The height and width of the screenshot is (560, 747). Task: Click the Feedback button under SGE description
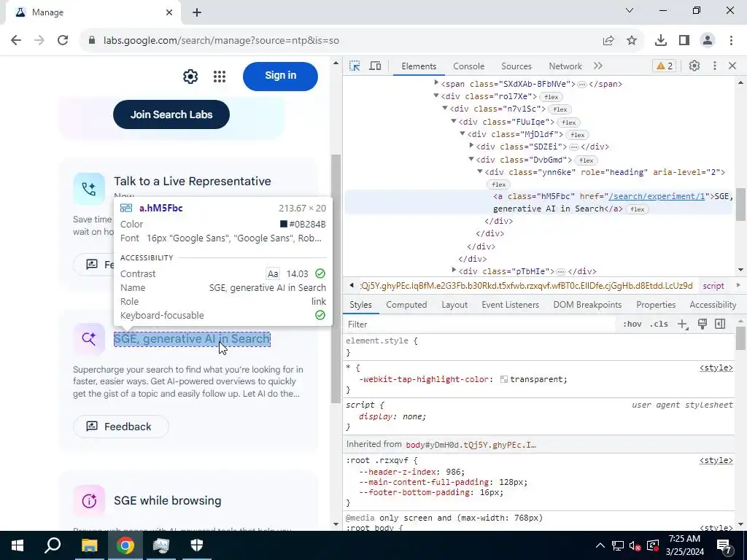click(x=121, y=427)
